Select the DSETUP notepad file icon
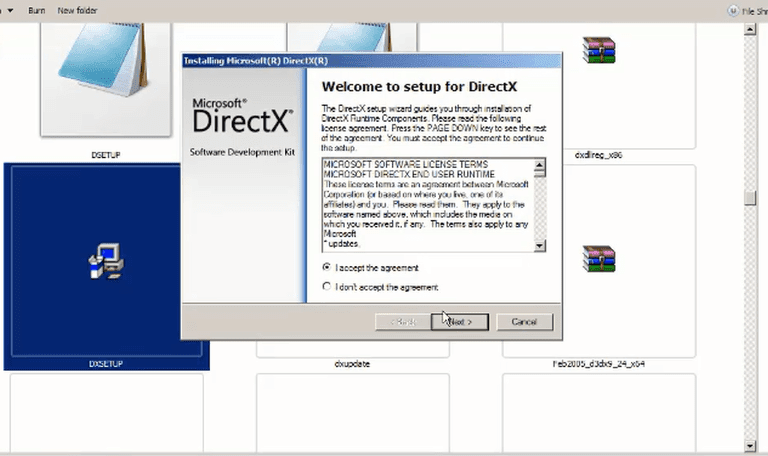This screenshot has width=768, height=456. (x=105, y=78)
